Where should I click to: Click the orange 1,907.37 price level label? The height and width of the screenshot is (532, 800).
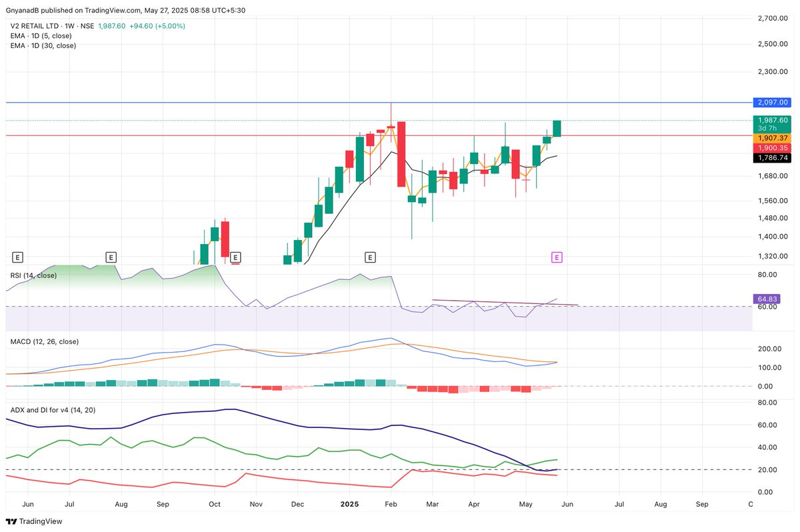(x=772, y=138)
